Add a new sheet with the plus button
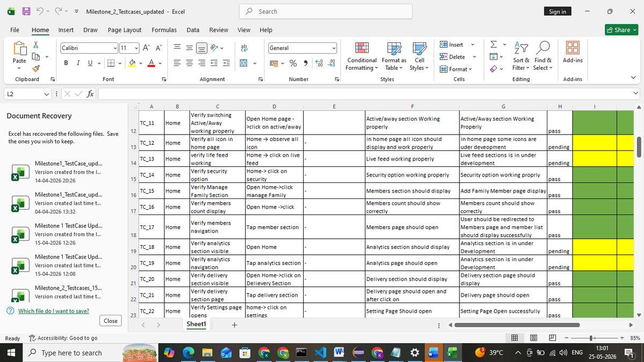The height and width of the screenshot is (362, 644). [234, 325]
